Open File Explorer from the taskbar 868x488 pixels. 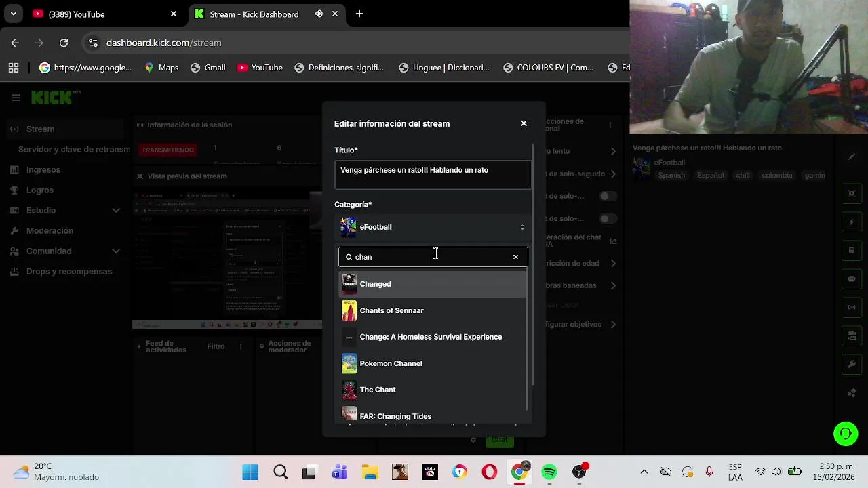(x=370, y=472)
